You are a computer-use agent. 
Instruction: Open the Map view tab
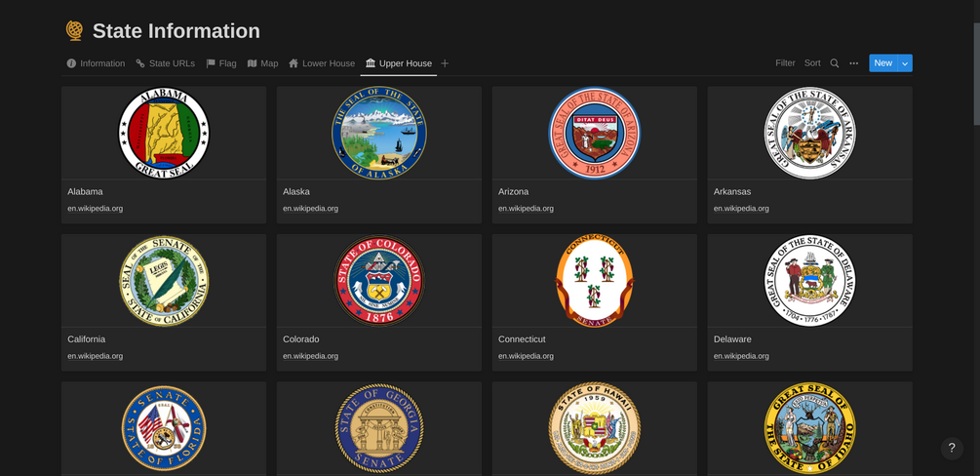pyautogui.click(x=262, y=63)
